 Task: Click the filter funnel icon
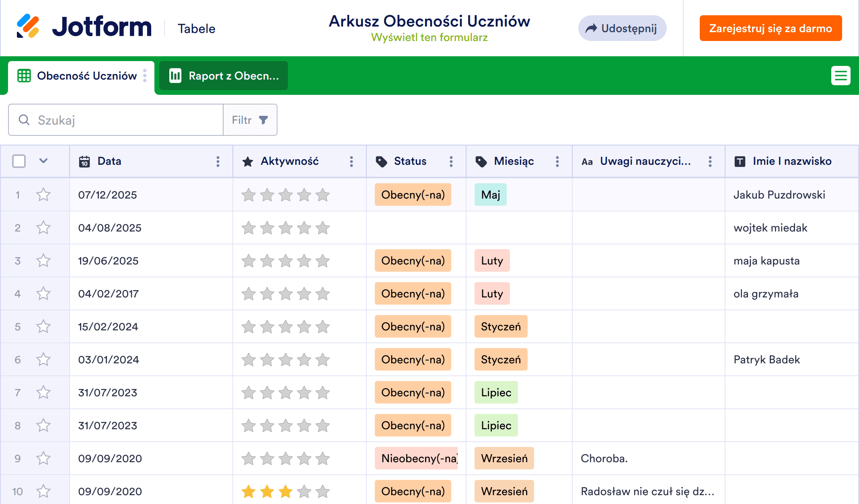pos(263,120)
